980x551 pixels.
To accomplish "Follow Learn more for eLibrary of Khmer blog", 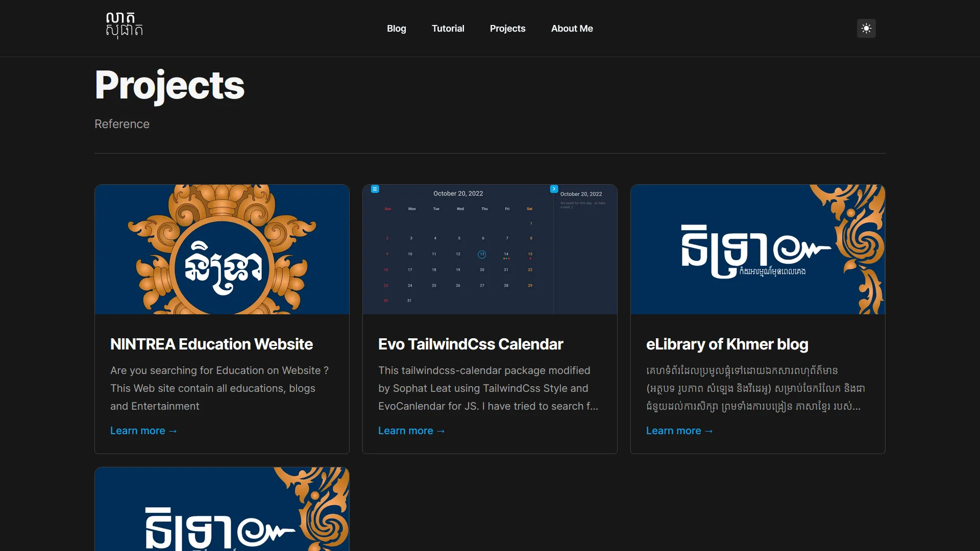I will (x=679, y=431).
